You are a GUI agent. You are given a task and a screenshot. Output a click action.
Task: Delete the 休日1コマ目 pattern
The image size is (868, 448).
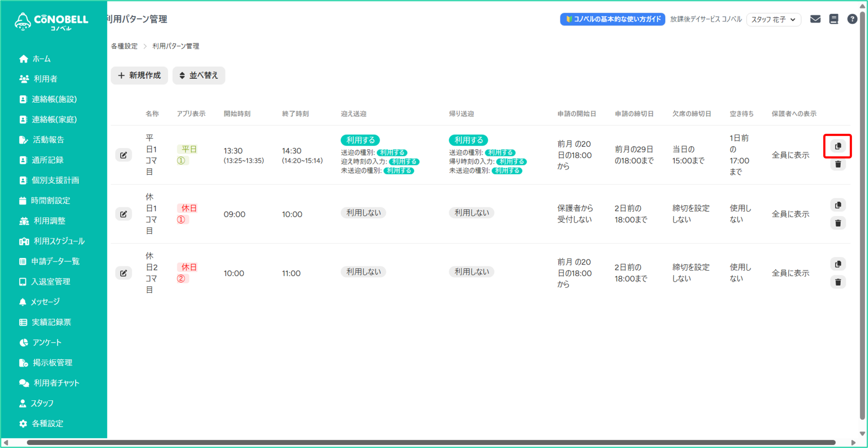[x=837, y=223]
